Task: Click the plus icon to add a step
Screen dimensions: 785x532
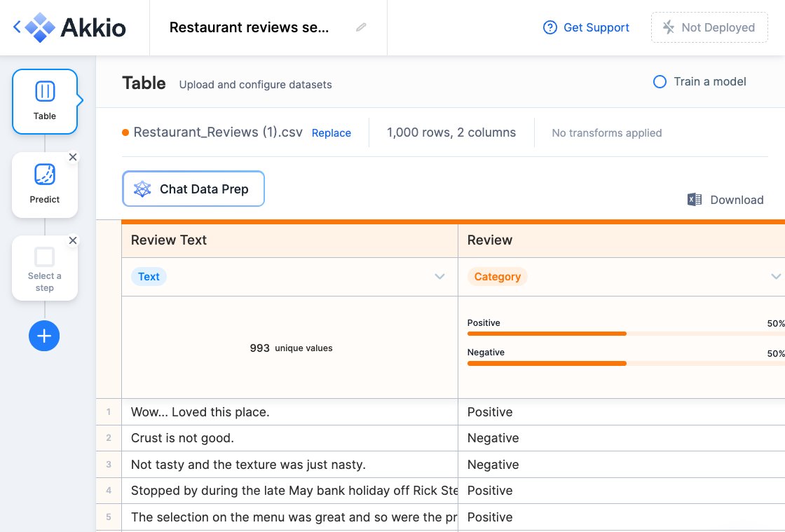Action: coord(44,336)
